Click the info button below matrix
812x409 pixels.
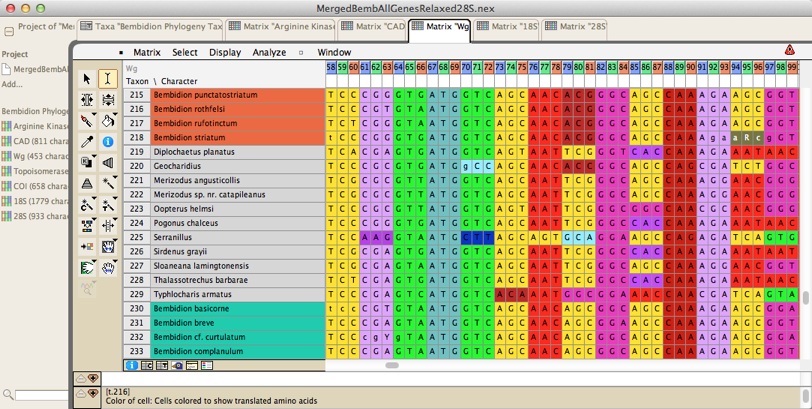pos(131,366)
